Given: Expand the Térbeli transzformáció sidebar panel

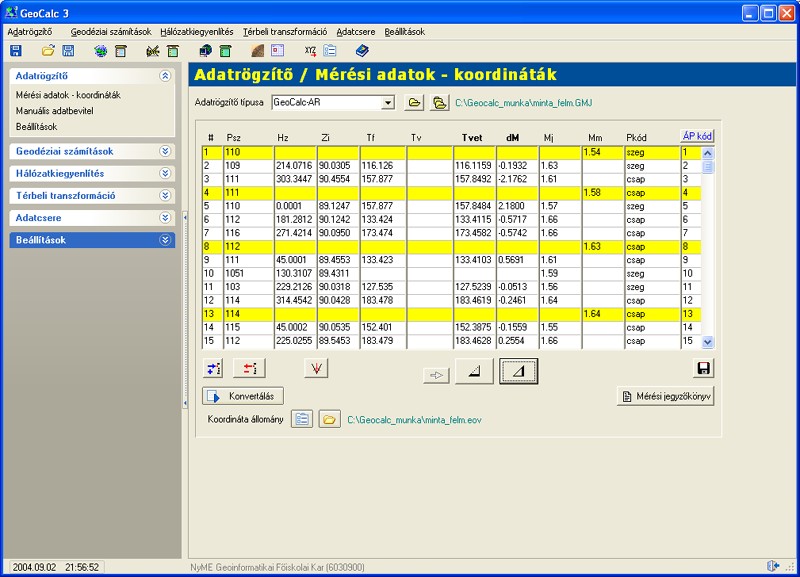Looking at the screenshot, I should (x=165, y=195).
